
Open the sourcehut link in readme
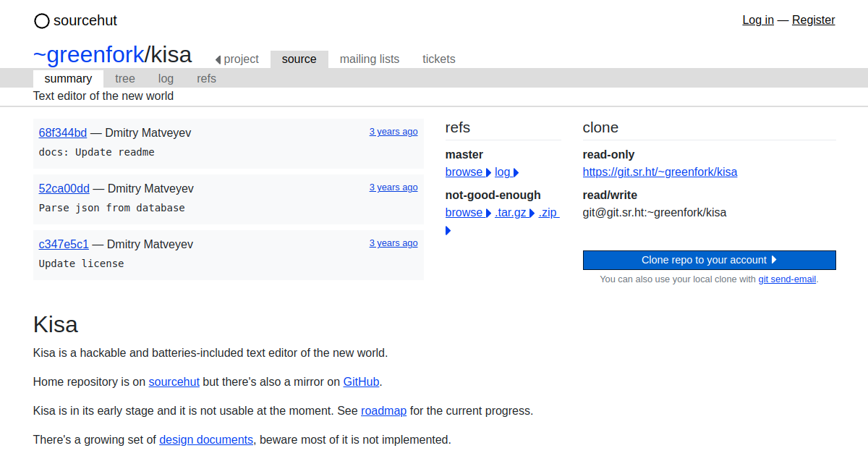coord(174,381)
